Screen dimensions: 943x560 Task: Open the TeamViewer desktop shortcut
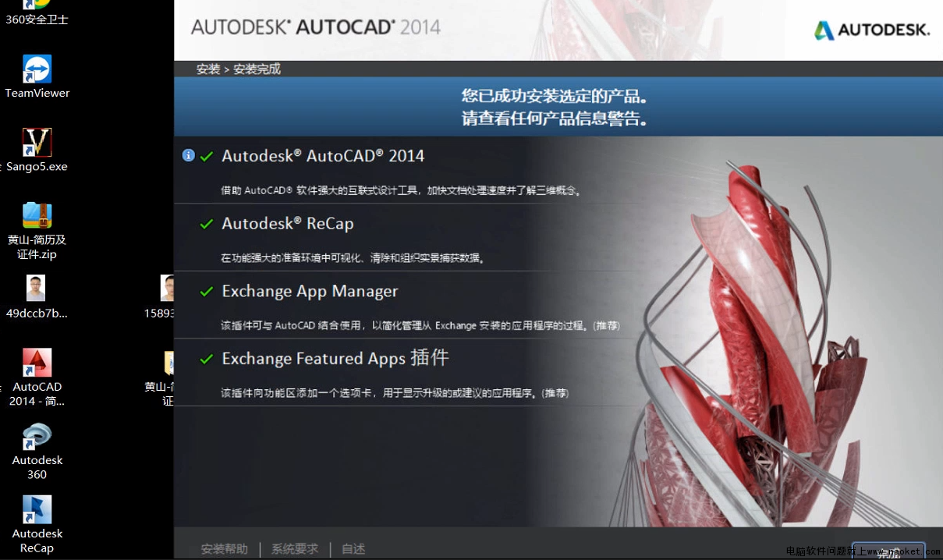[37, 76]
